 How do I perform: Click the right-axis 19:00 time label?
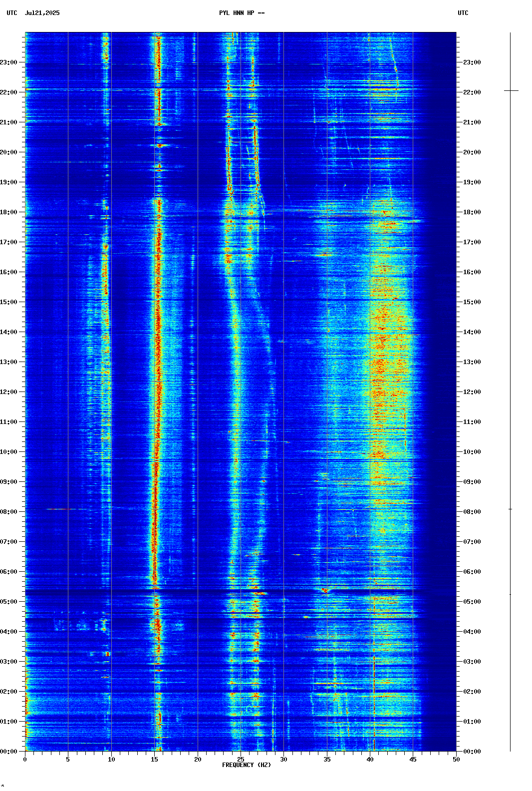(x=472, y=182)
